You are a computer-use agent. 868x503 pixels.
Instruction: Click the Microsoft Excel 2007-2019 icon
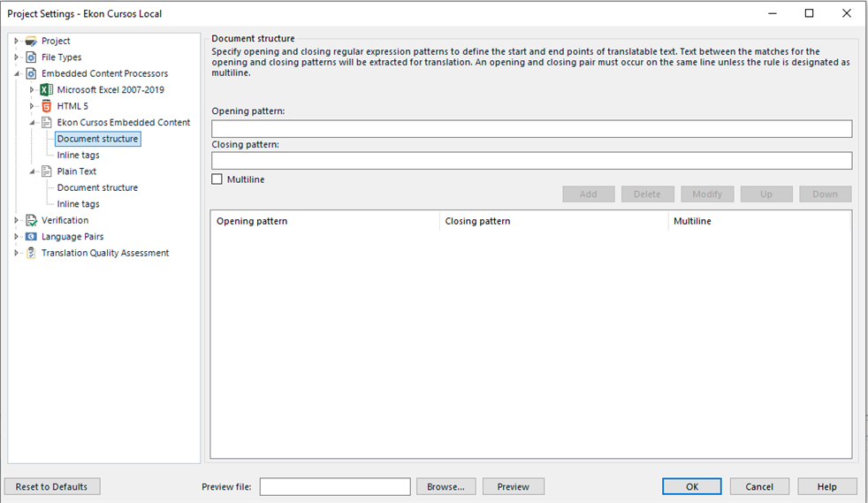coord(47,90)
